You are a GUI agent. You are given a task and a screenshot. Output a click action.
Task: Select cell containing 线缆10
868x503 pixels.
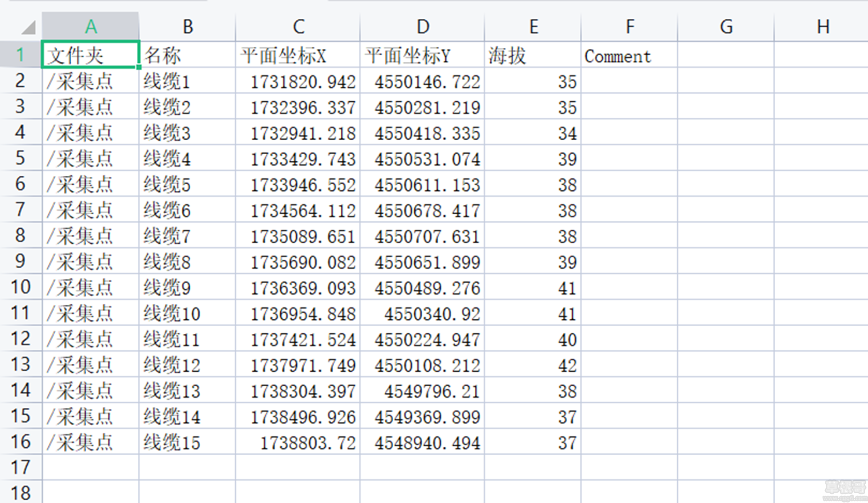187,313
